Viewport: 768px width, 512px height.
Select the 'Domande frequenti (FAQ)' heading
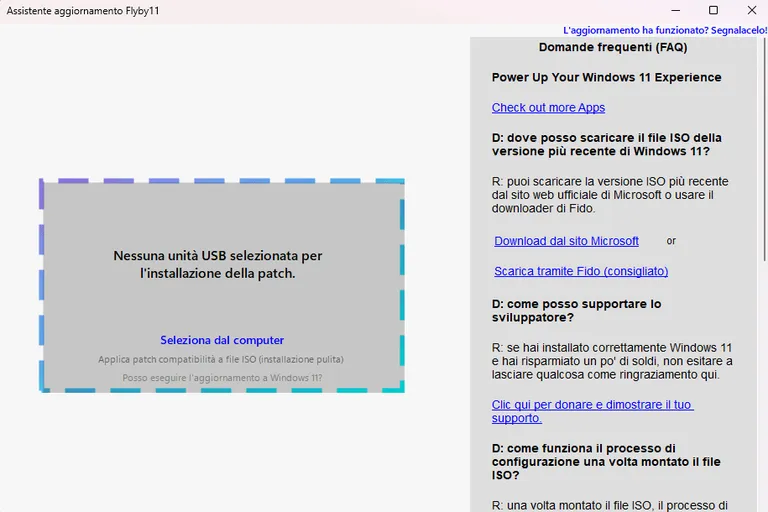[x=613, y=47]
